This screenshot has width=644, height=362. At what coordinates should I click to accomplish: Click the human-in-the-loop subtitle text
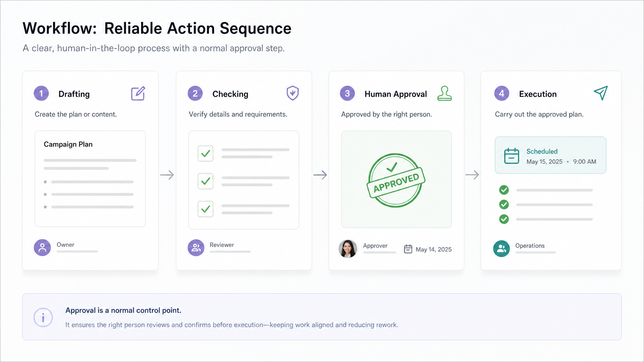coord(153,48)
